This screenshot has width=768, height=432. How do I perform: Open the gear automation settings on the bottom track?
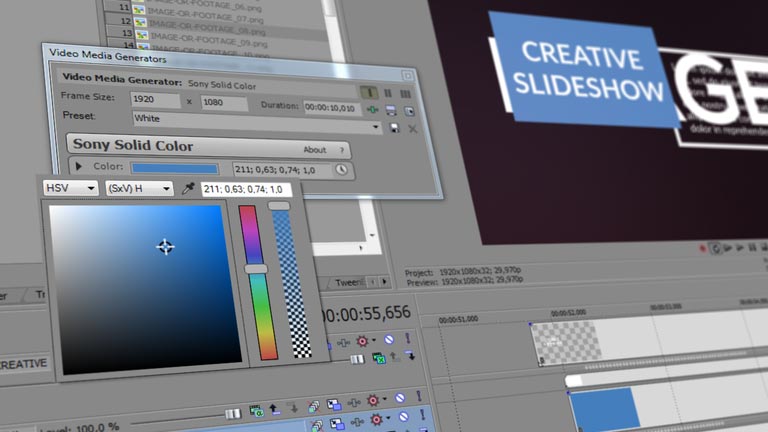coord(377,419)
